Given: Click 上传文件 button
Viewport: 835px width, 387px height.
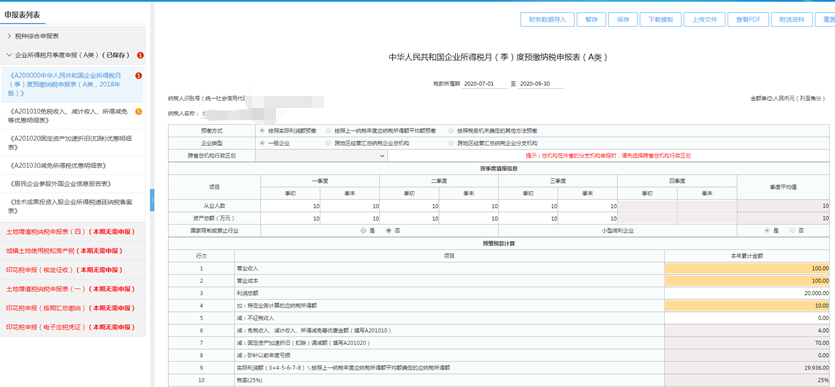Looking at the screenshot, I should coord(704,19).
